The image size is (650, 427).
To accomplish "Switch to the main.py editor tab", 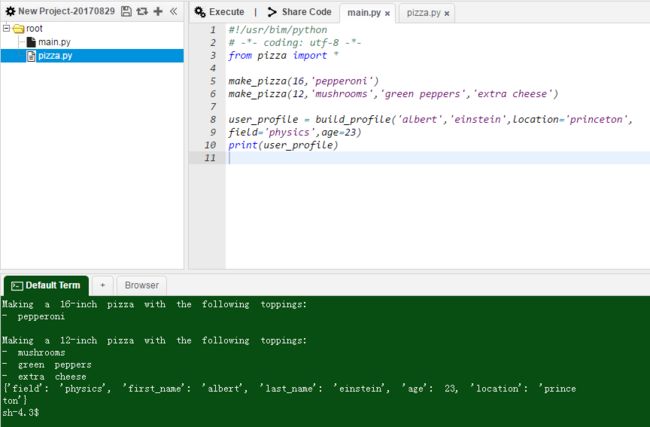I will coord(364,13).
